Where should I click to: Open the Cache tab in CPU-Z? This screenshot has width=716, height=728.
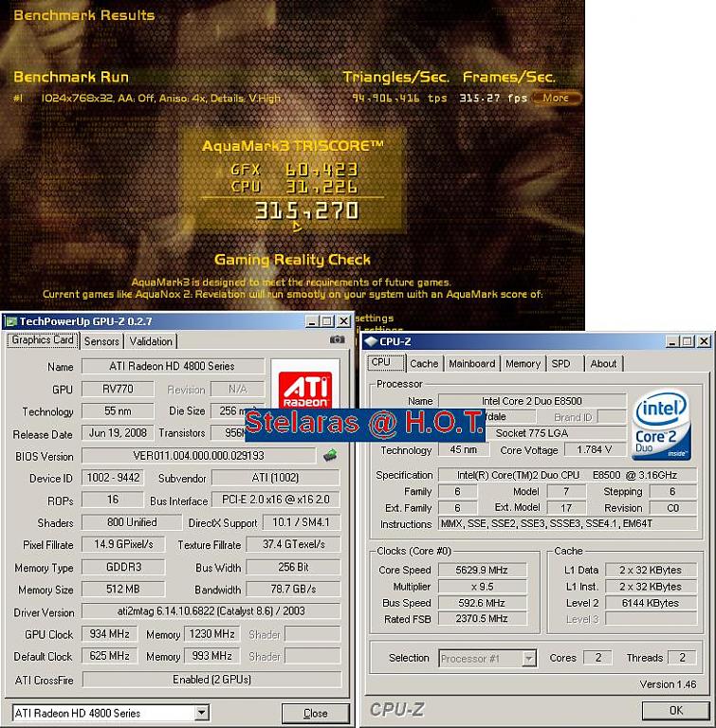(x=424, y=364)
